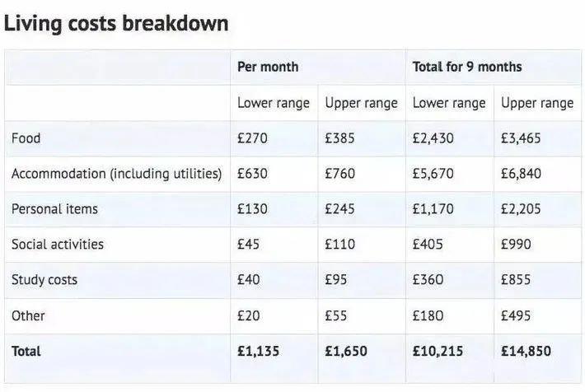Click the £1,170 personal items cell
585x392 pixels.
[x=433, y=209]
